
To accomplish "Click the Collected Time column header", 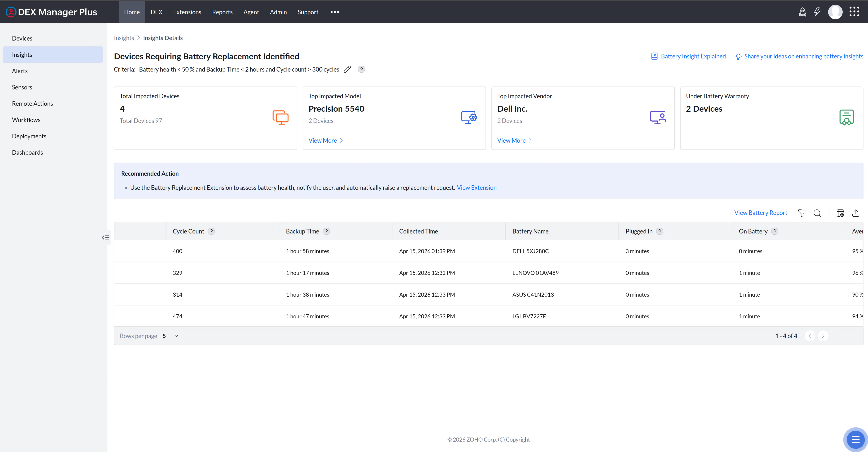I will click(x=449, y=231).
